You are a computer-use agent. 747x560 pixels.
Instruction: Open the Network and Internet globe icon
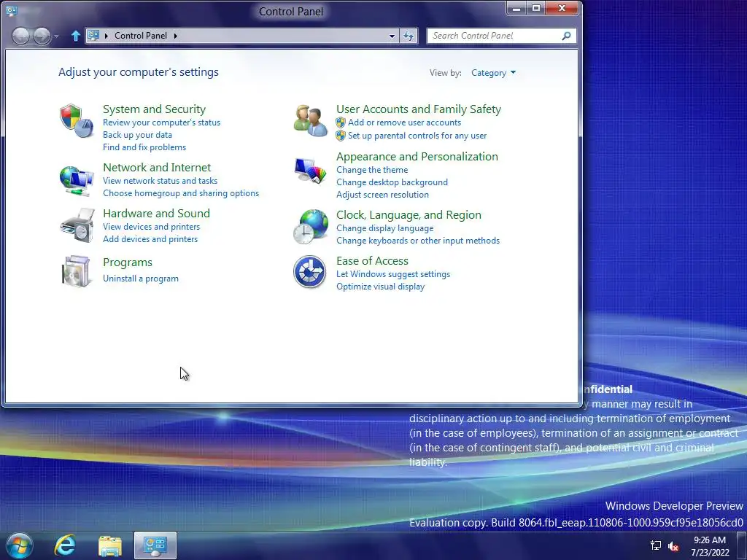[76, 181]
